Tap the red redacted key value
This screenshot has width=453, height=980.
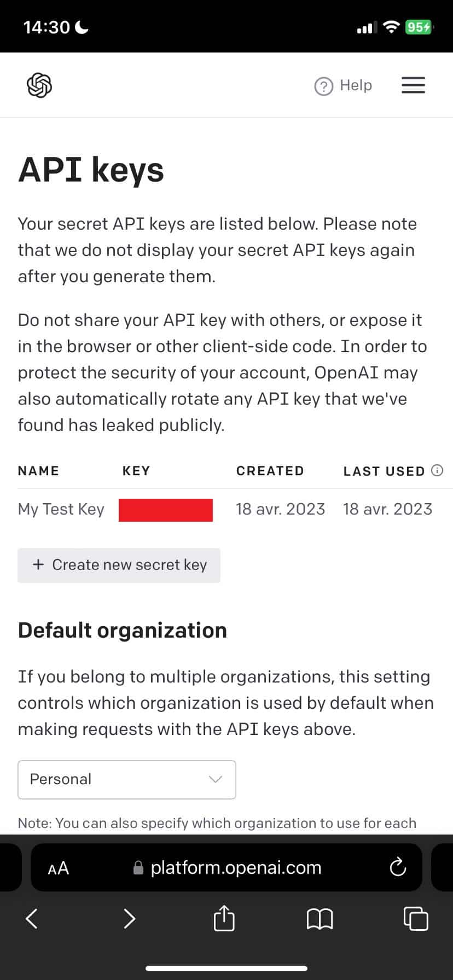pyautogui.click(x=166, y=510)
